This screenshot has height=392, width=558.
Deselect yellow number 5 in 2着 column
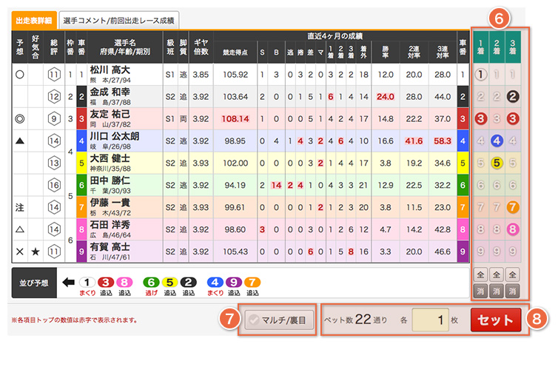(497, 163)
